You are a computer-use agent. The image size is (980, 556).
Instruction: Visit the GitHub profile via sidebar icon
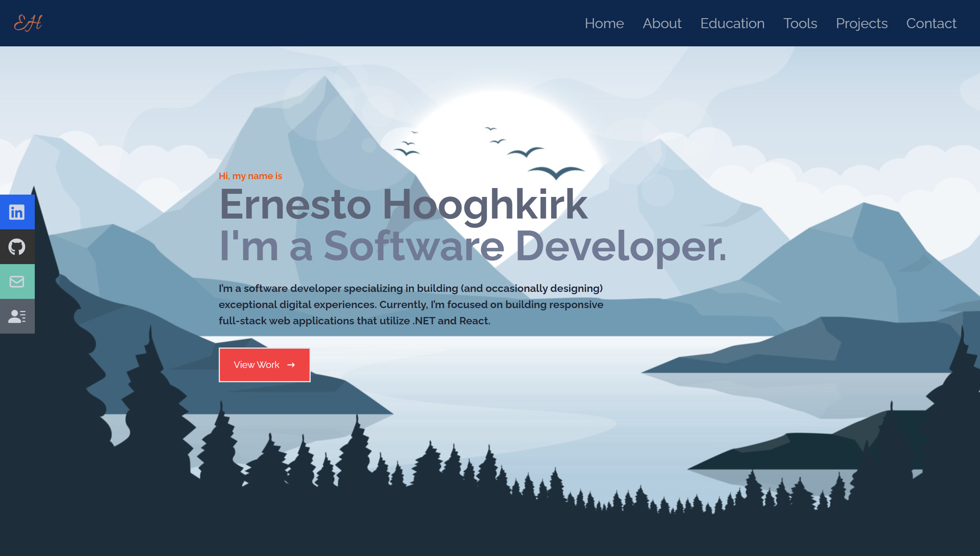[x=17, y=246]
